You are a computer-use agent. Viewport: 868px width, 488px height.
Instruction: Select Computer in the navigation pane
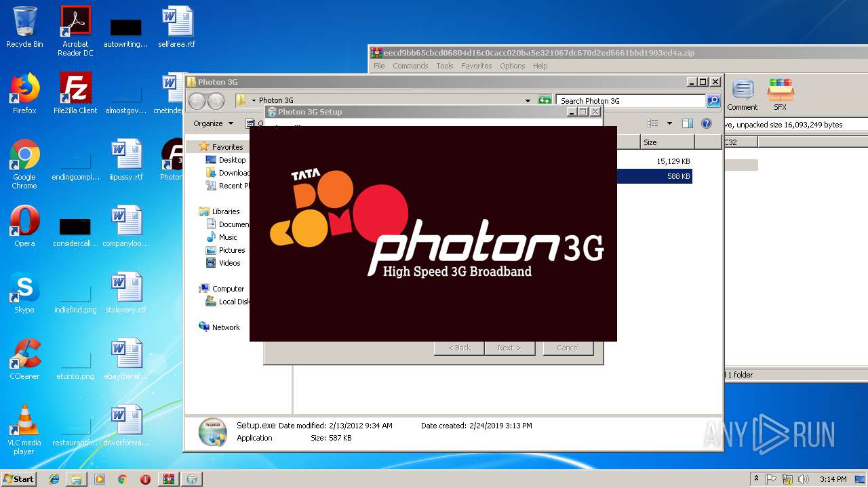click(x=228, y=289)
